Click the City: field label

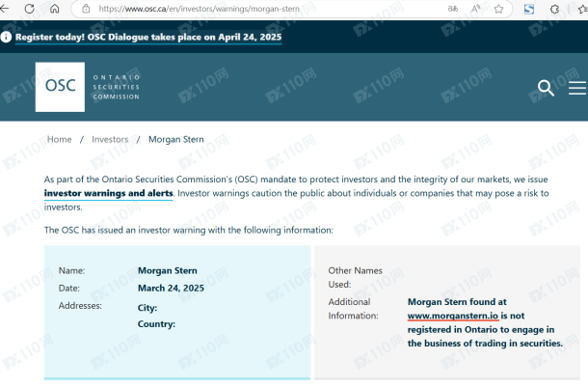pos(147,308)
